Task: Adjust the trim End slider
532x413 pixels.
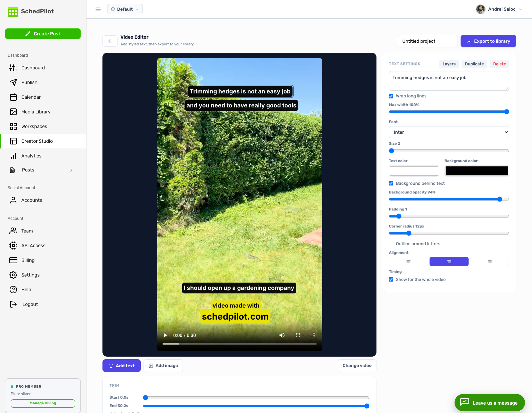Action: 256,406
